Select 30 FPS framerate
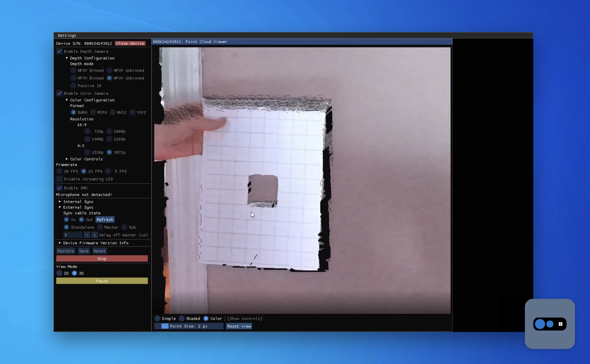Screen dimensions: 590x364 click(59, 171)
